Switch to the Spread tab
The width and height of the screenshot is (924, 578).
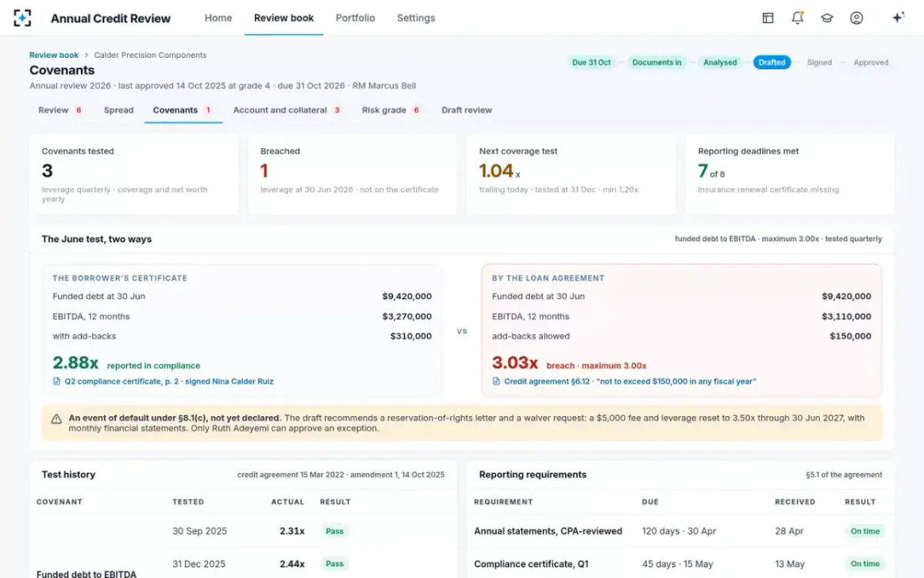coord(119,110)
